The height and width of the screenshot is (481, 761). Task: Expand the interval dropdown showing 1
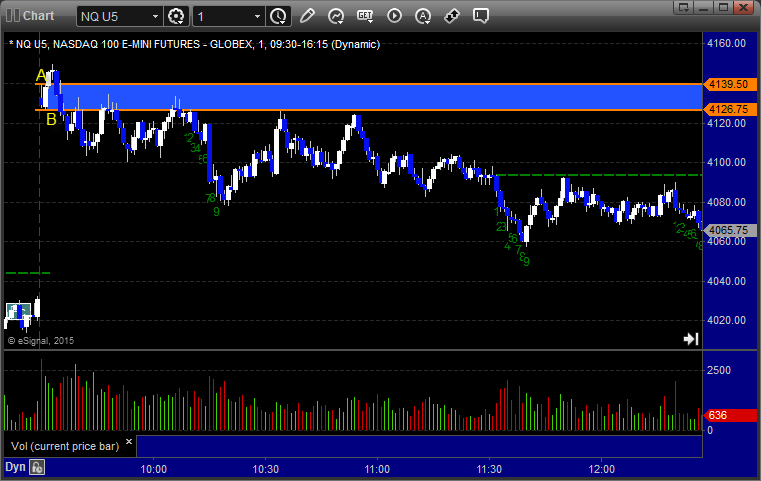coord(257,17)
